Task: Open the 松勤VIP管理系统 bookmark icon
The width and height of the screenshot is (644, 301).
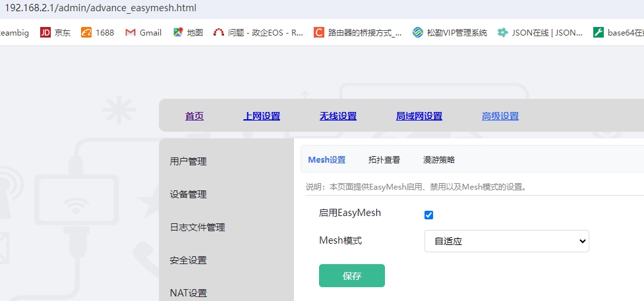Action: pyautogui.click(x=418, y=32)
